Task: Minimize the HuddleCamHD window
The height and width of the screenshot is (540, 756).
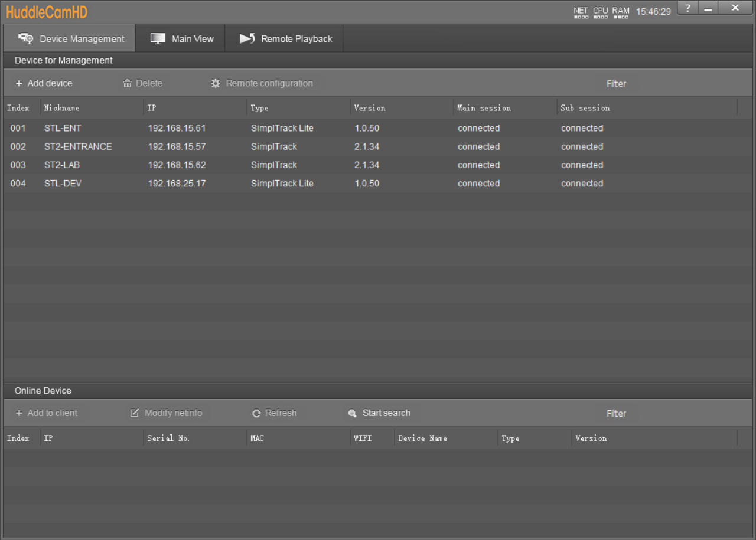Action: 708,8
